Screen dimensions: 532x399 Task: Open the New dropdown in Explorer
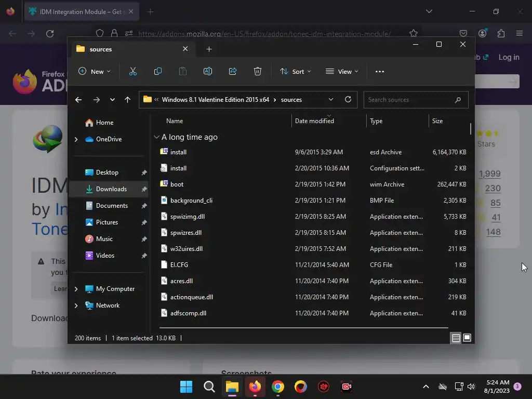pos(95,71)
